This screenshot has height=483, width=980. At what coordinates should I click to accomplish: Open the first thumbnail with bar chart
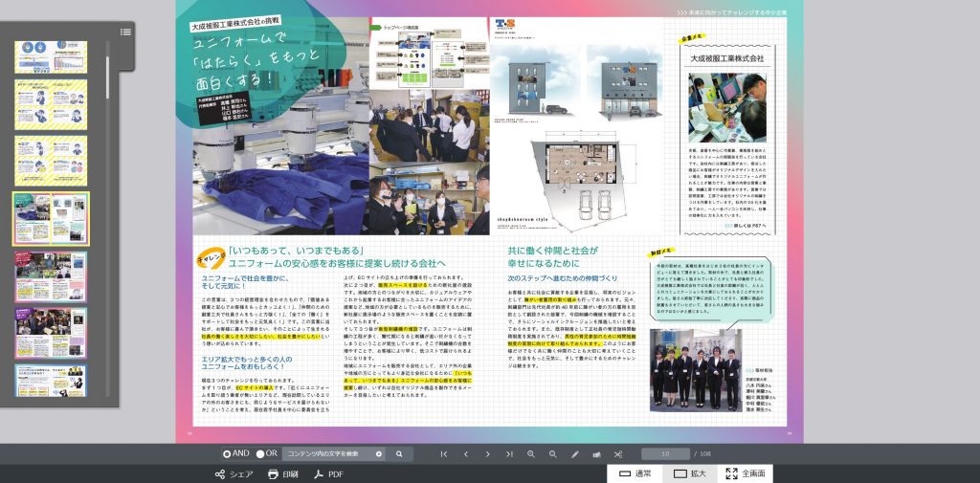[51, 56]
